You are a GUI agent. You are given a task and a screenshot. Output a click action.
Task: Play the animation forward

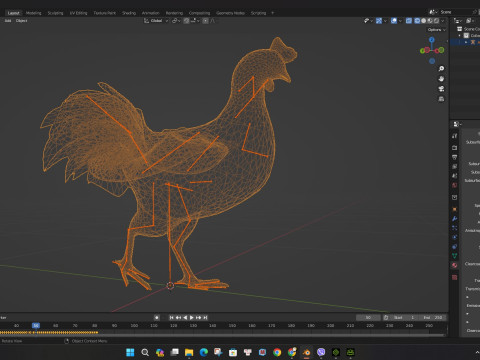[x=192, y=318]
